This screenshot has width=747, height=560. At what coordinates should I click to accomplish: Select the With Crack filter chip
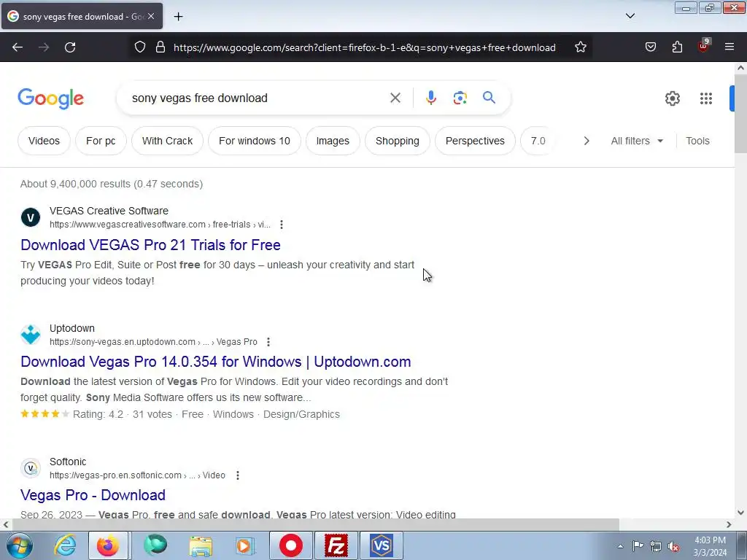coord(167,141)
